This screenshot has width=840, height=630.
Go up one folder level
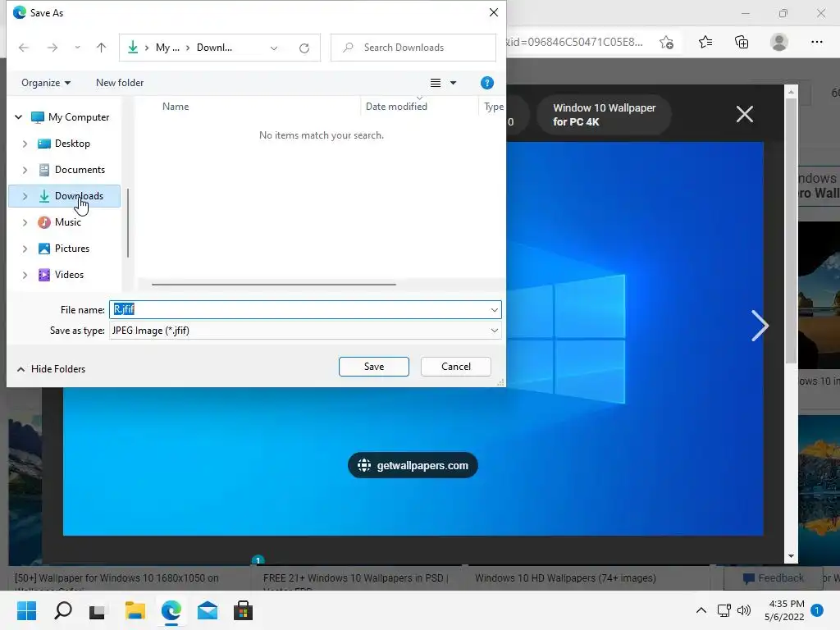point(101,48)
